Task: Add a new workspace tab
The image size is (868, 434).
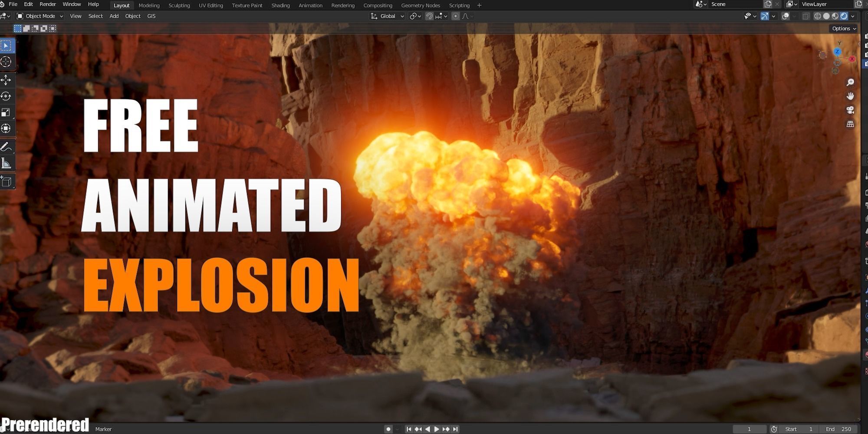Action: pyautogui.click(x=479, y=5)
